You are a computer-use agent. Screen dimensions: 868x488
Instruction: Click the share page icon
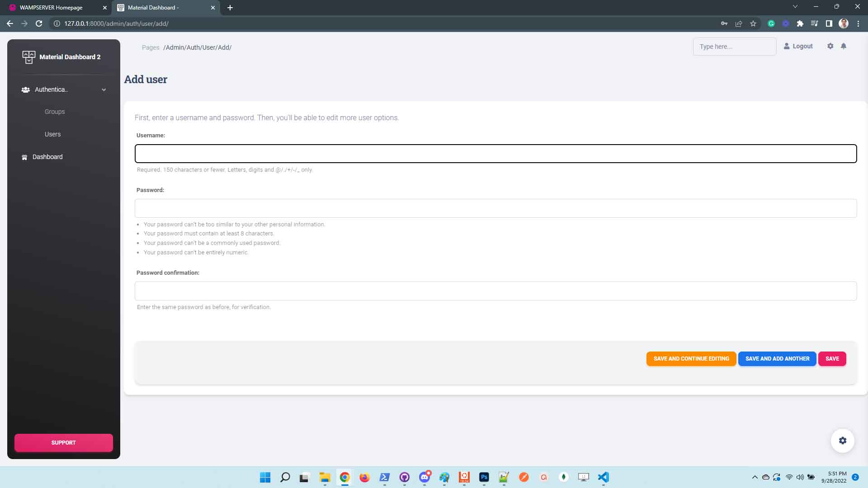click(739, 23)
